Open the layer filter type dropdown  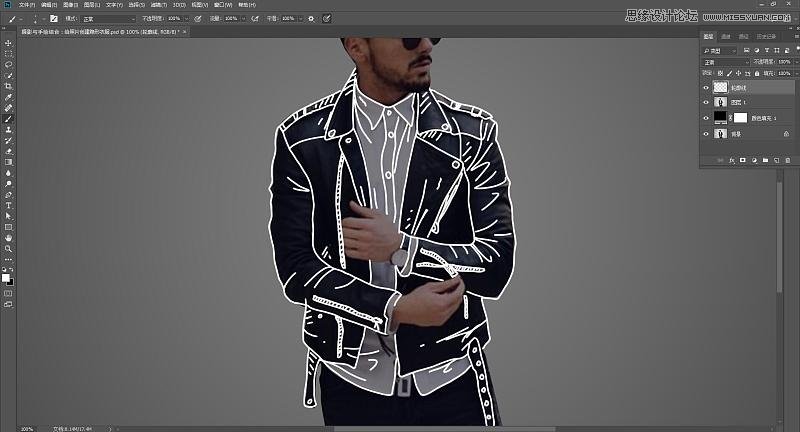point(720,50)
